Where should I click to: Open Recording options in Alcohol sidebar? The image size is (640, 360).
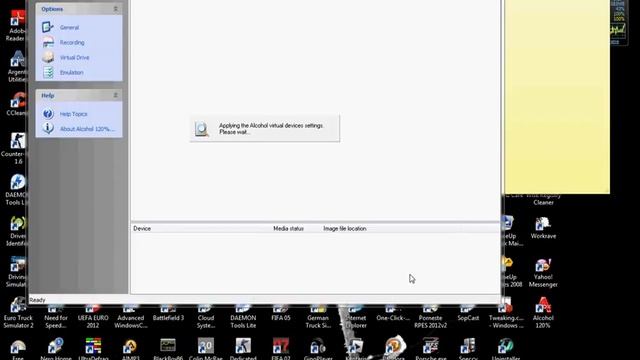click(72, 42)
